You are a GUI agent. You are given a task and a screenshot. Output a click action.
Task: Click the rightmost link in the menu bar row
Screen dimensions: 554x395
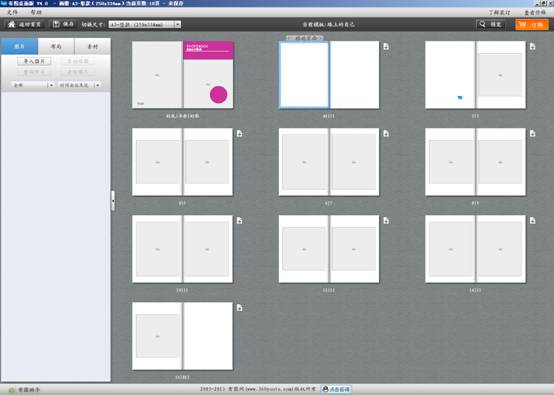coord(535,12)
